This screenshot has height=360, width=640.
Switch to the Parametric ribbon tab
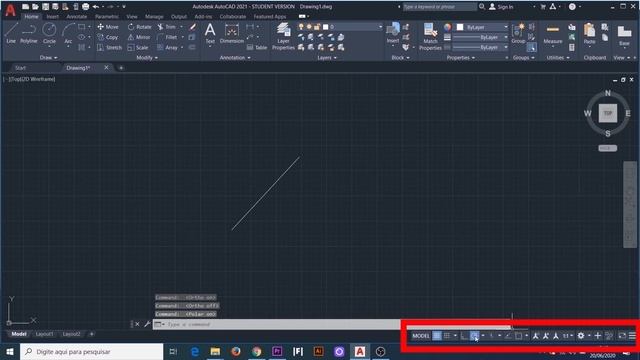point(107,17)
